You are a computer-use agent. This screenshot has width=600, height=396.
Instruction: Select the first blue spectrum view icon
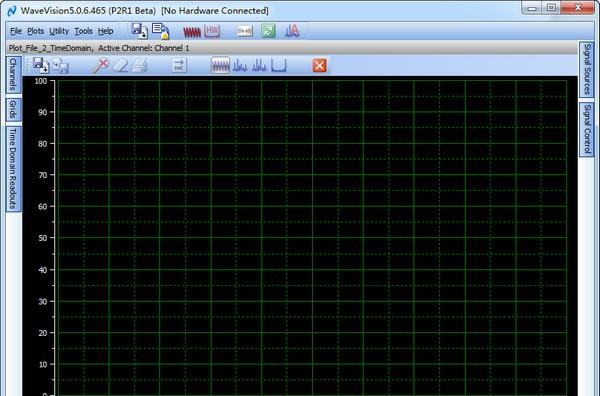pos(240,65)
